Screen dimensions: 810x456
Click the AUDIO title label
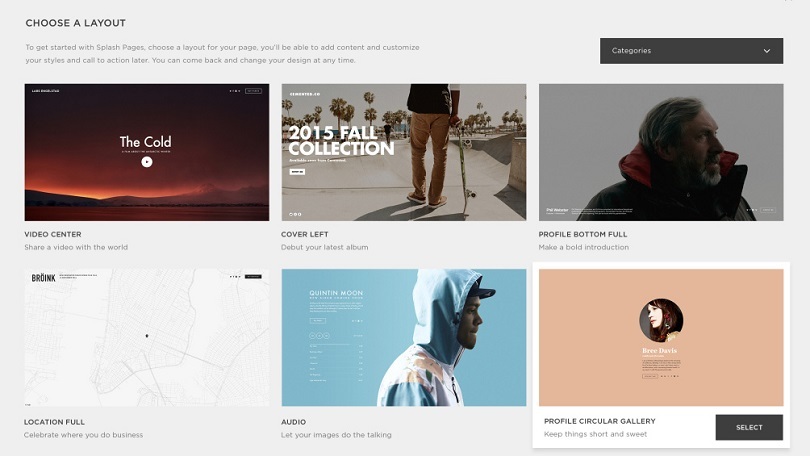click(294, 422)
